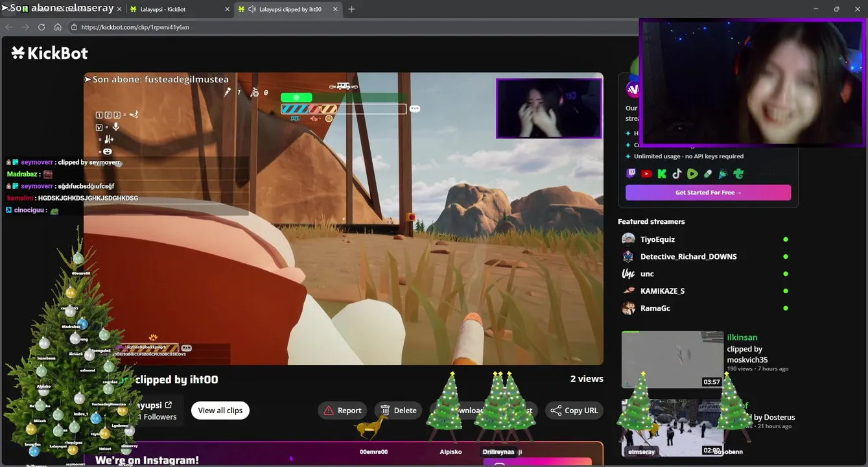The width and height of the screenshot is (868, 467).
Task: Copy the clip URL
Action: click(574, 411)
